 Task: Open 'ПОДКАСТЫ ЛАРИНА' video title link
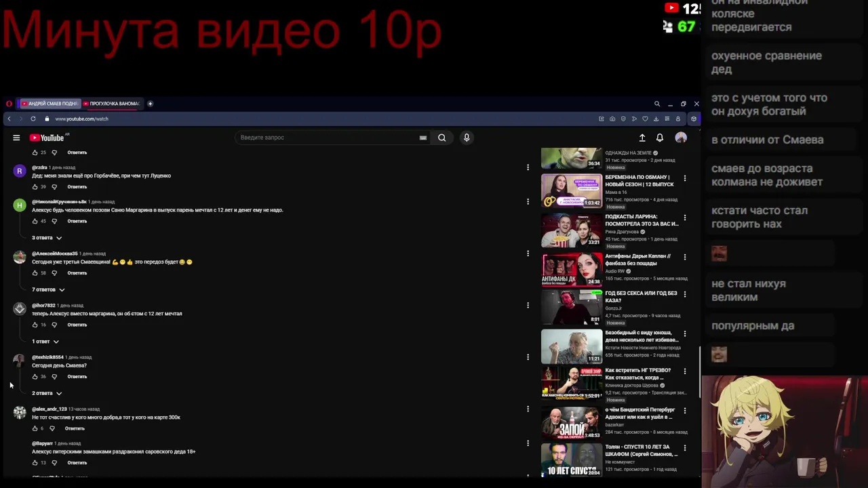642,220
